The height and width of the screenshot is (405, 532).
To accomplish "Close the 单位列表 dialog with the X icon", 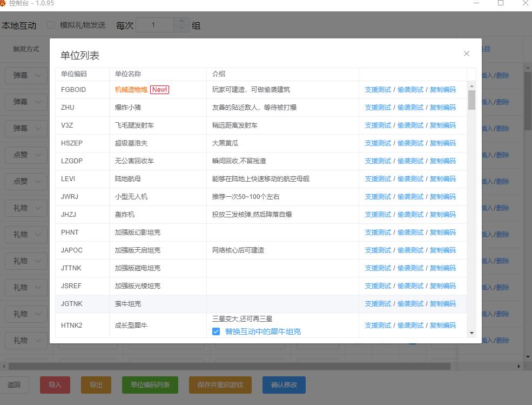I will (467, 54).
